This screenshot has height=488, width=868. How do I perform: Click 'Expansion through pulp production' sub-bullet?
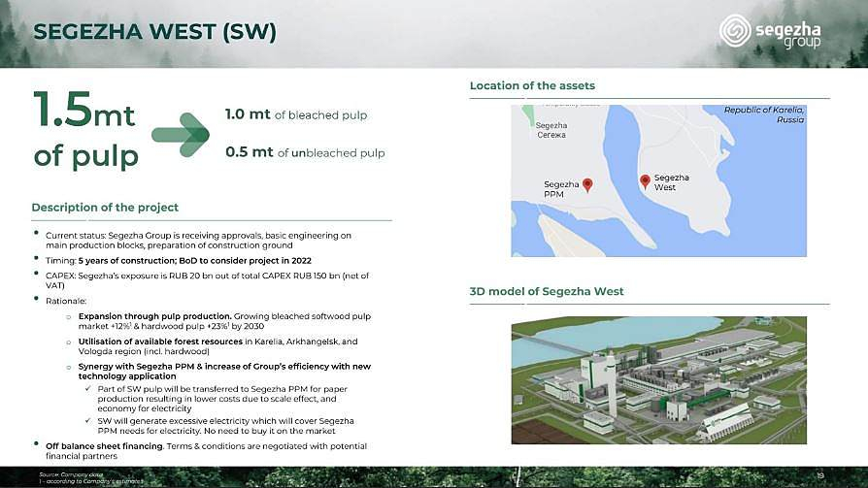click(224, 321)
